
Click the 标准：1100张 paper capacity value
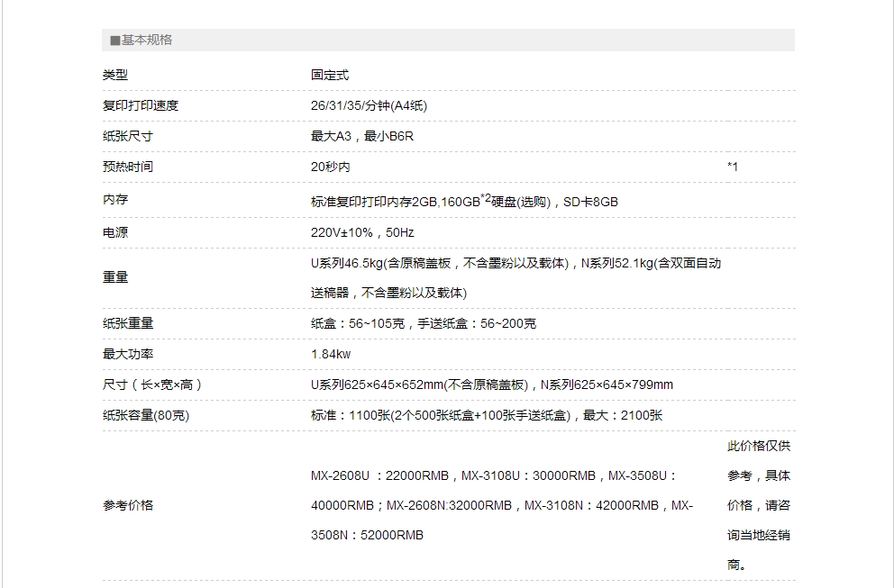[x=487, y=415]
